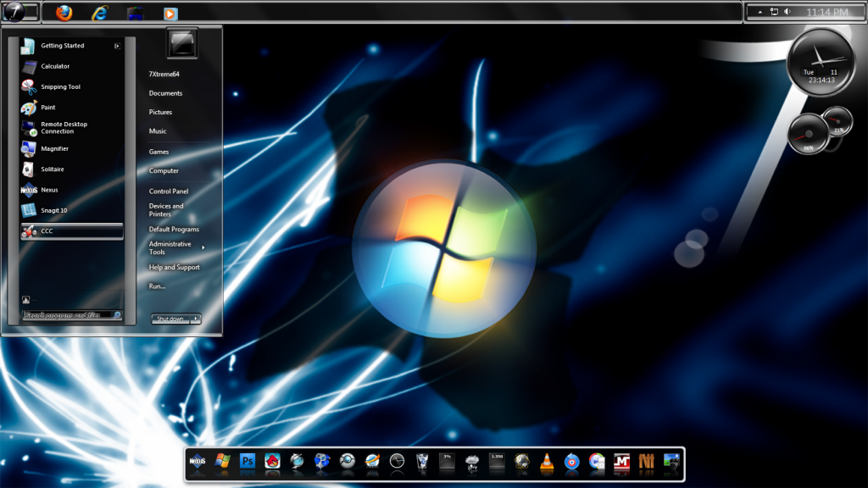The height and width of the screenshot is (488, 868).
Task: Open Nexus from the Start menu list
Action: 72,190
